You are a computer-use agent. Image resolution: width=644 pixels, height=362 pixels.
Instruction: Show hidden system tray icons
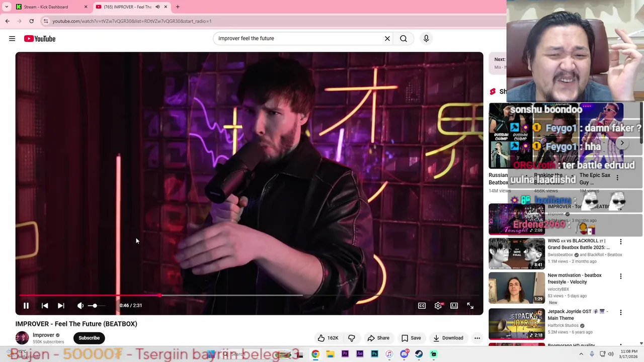(581, 354)
